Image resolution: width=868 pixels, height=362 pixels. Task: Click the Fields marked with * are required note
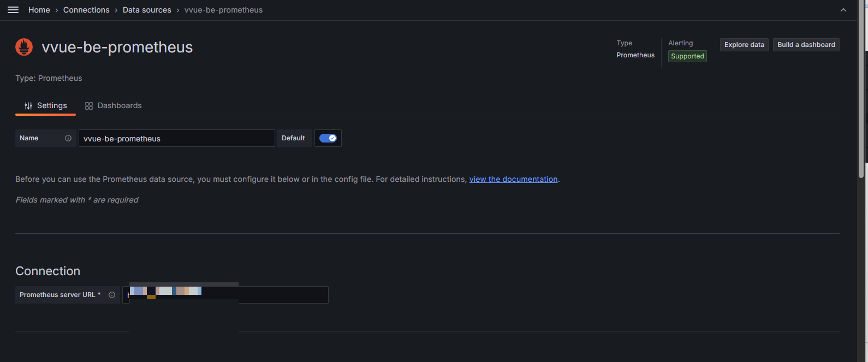(x=77, y=200)
